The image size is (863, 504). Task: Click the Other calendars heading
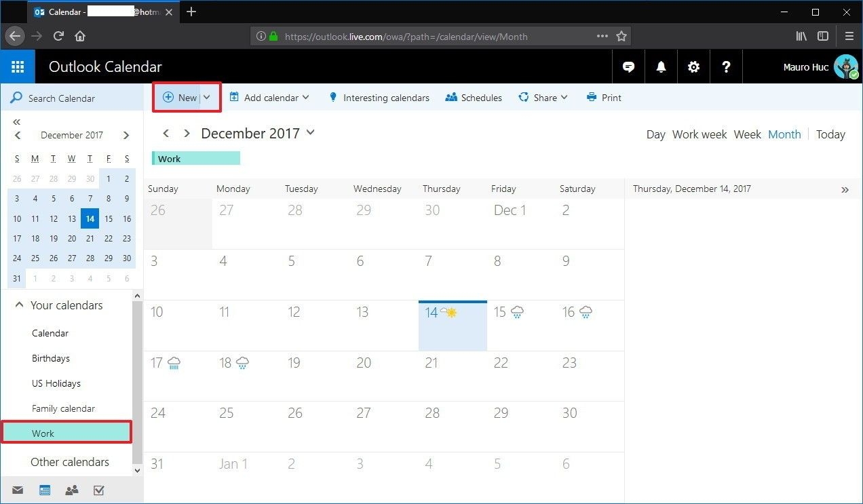click(70, 462)
